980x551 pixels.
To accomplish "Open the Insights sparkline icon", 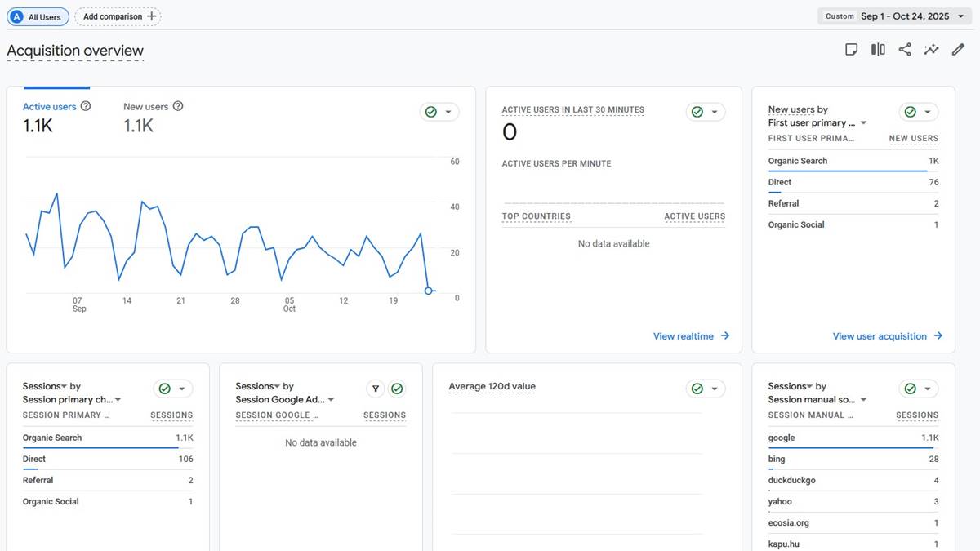I will [x=931, y=50].
